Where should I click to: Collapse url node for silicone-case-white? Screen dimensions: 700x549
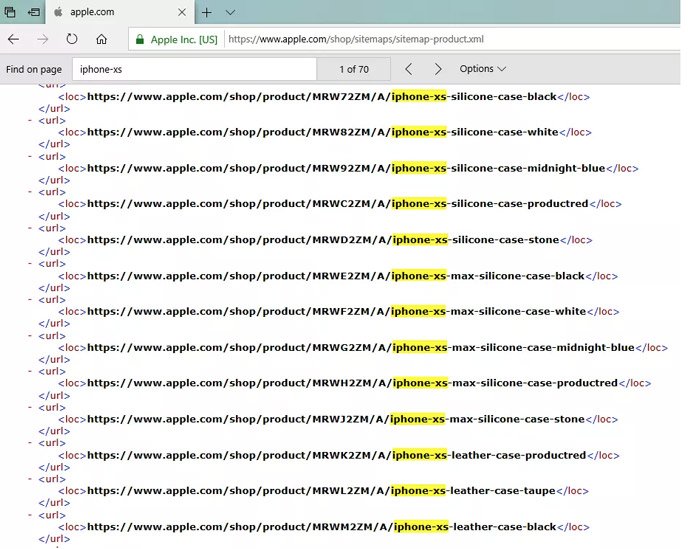pos(30,120)
